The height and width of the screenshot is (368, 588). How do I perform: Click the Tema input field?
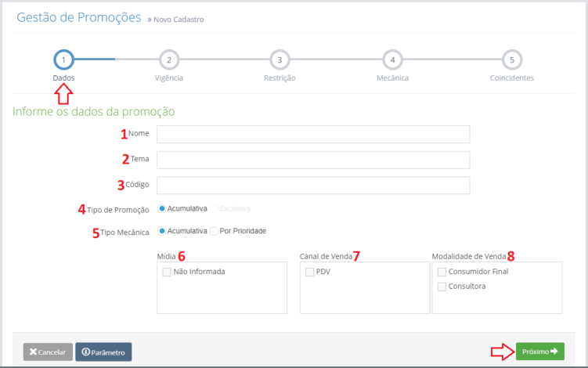click(313, 160)
